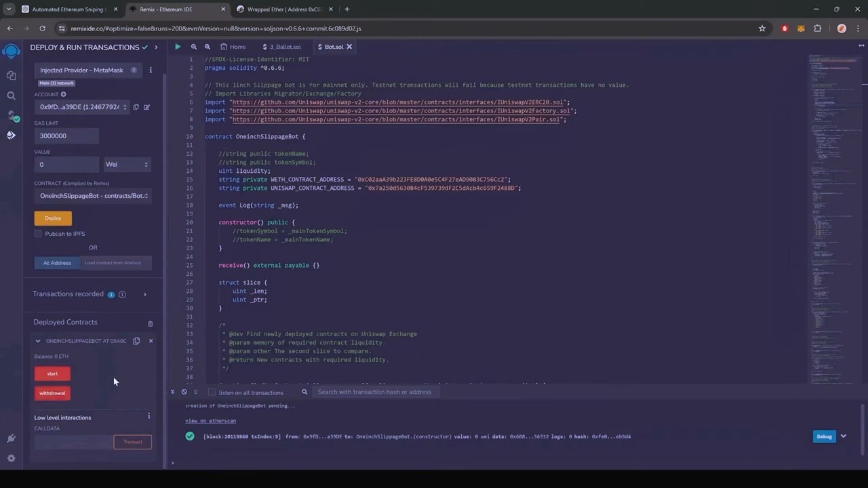
Task: Open the Deploy & run sidebar icon
Action: (x=11, y=135)
